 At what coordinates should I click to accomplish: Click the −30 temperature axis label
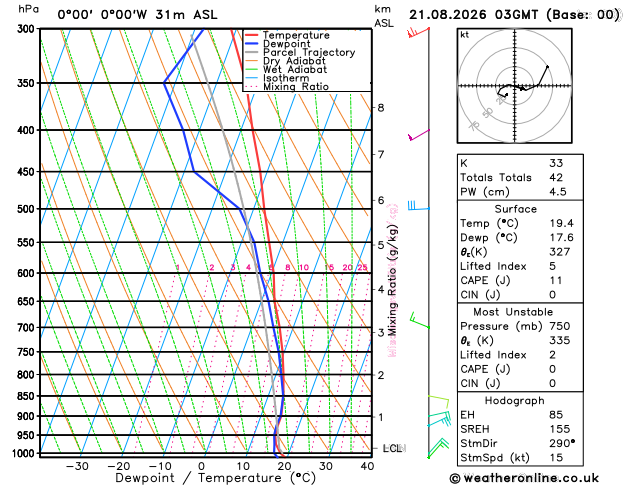coord(77,466)
